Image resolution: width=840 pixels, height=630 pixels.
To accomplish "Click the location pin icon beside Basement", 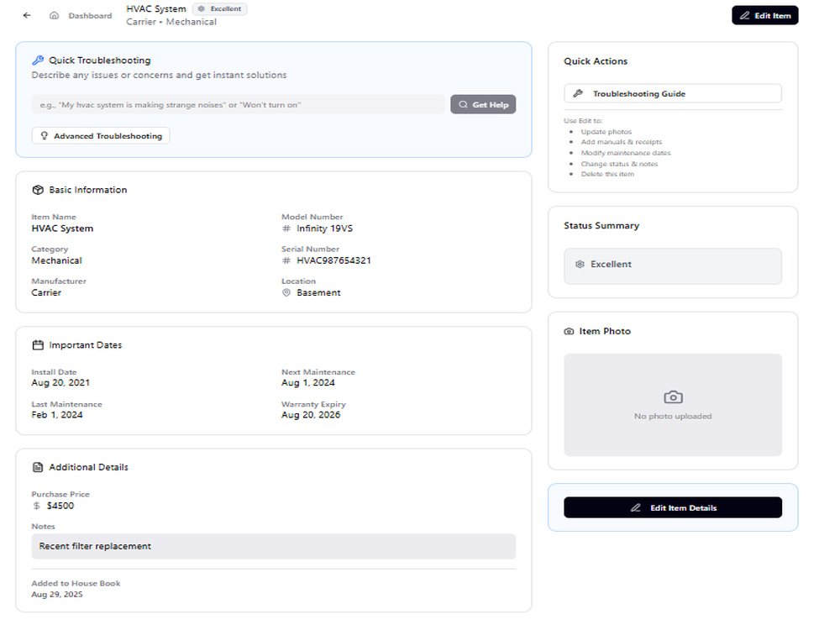I will 286,292.
